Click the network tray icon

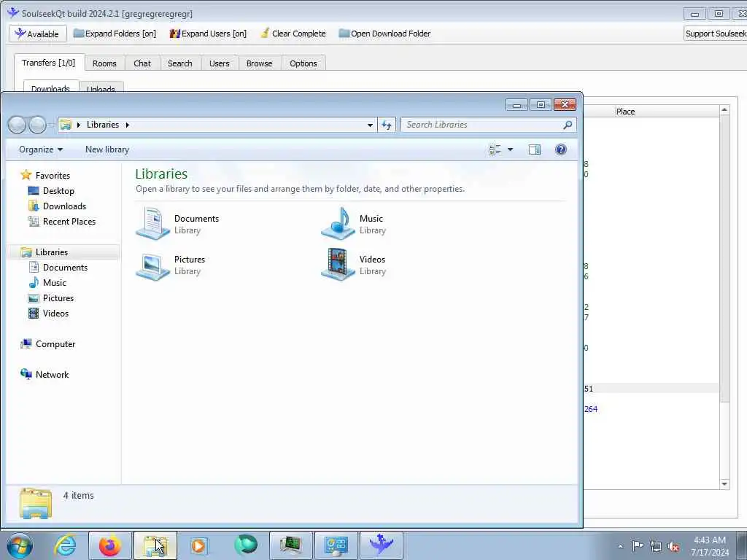[656, 546]
